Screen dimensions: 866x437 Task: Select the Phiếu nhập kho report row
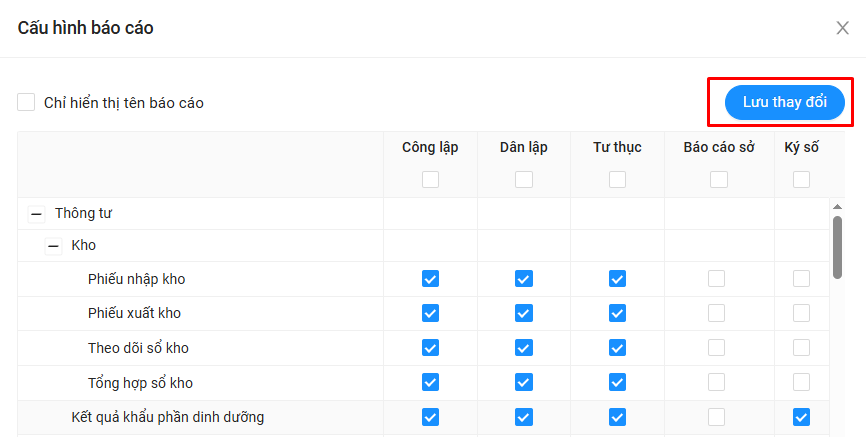click(x=136, y=279)
